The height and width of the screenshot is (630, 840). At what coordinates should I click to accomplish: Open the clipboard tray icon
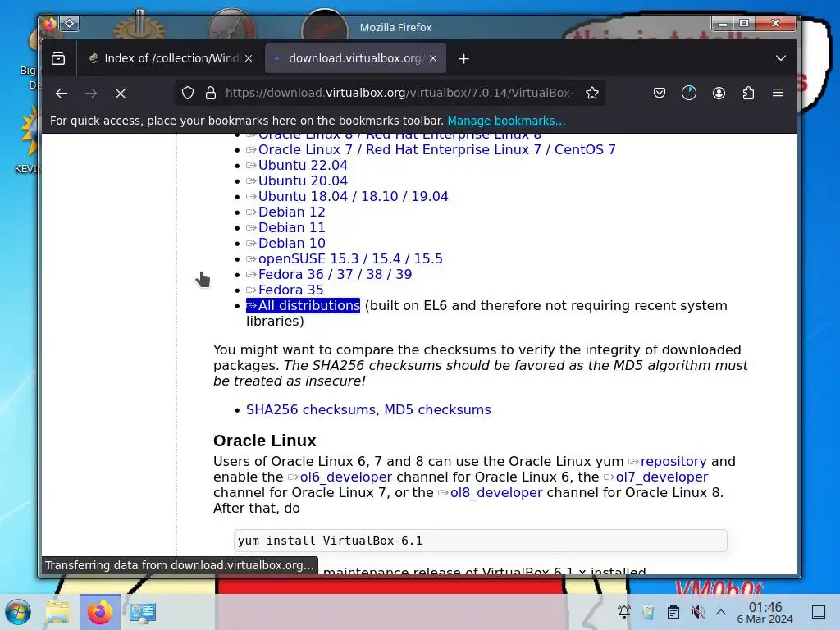click(x=673, y=612)
